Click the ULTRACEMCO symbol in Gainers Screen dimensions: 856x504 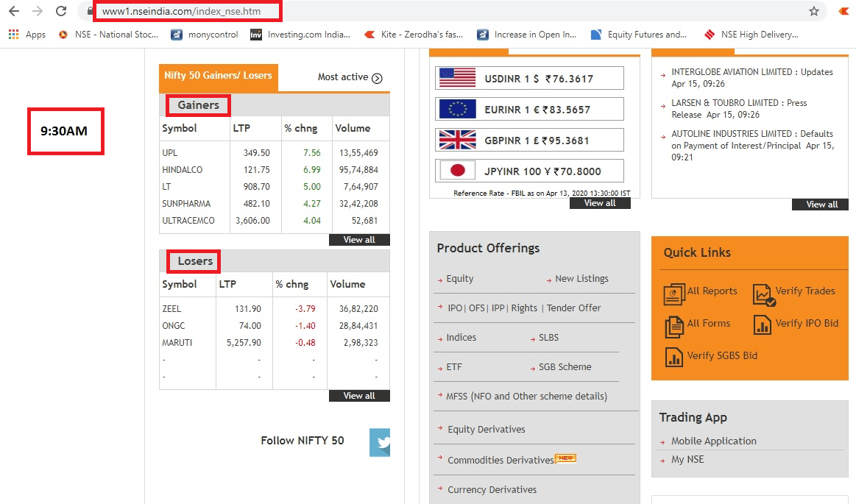[x=188, y=221]
